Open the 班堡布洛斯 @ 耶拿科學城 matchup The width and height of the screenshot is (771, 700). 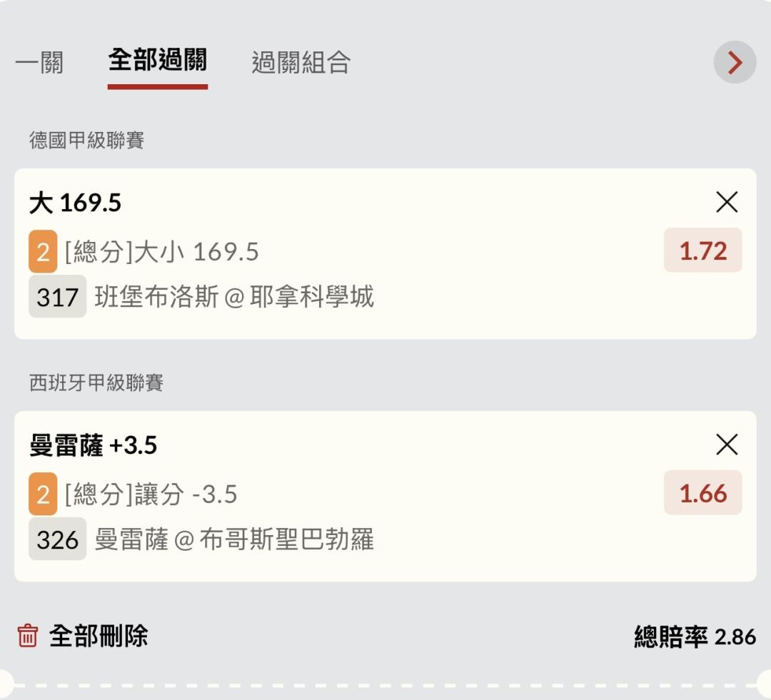click(x=234, y=297)
